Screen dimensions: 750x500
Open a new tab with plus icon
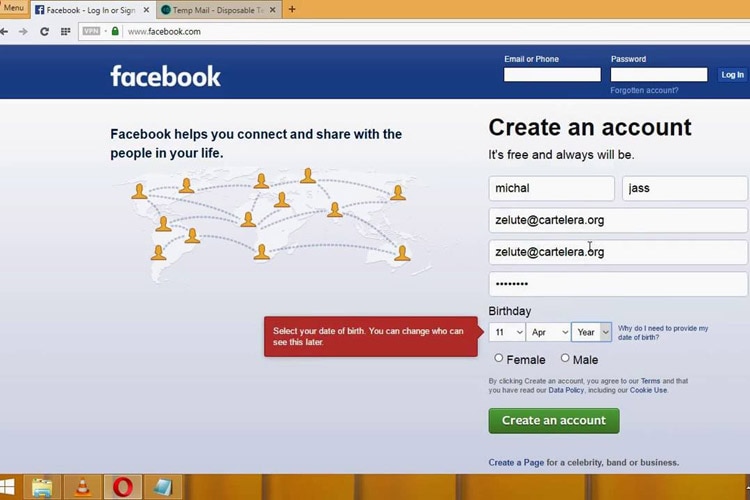(292, 10)
